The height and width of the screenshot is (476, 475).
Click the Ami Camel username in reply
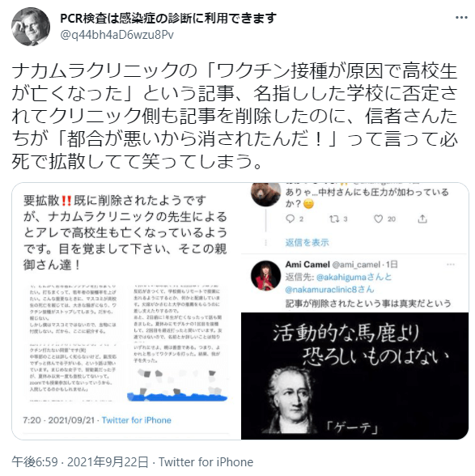307,265
